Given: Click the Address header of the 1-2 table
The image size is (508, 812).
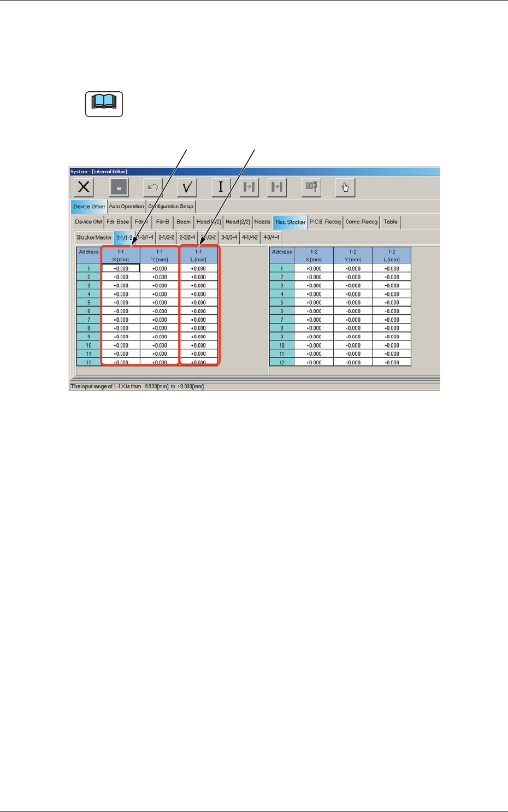Looking at the screenshot, I should coord(282,256).
